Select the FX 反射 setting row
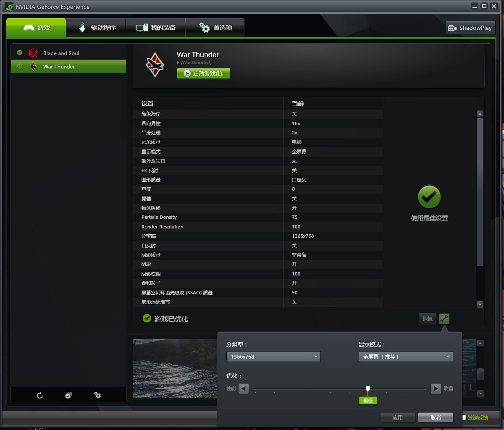Viewport: 504px width, 430px height. click(258, 170)
